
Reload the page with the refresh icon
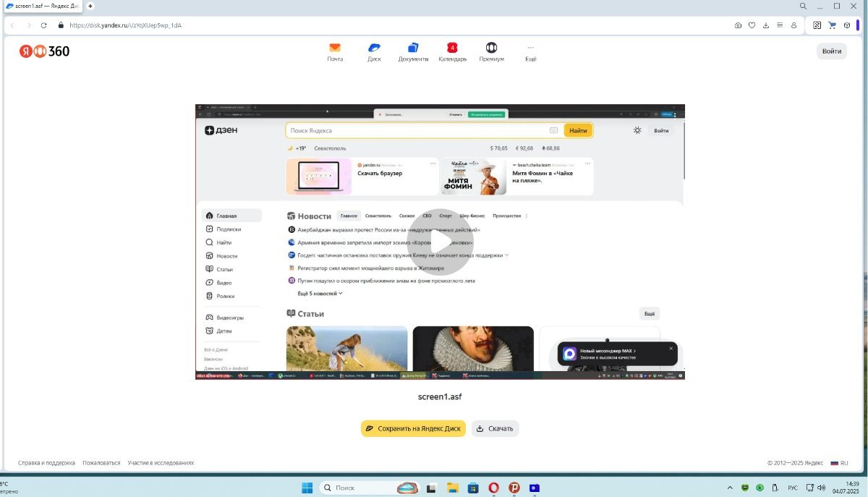coord(43,25)
